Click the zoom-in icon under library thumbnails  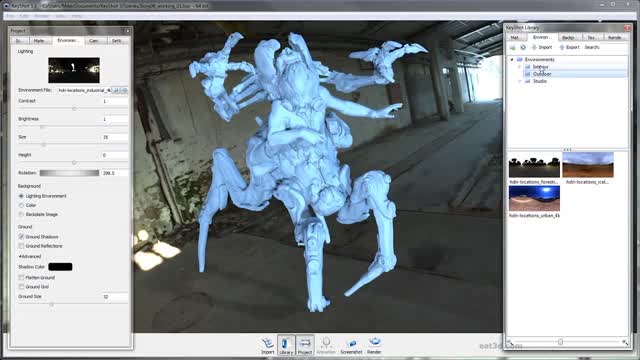pos(625,342)
